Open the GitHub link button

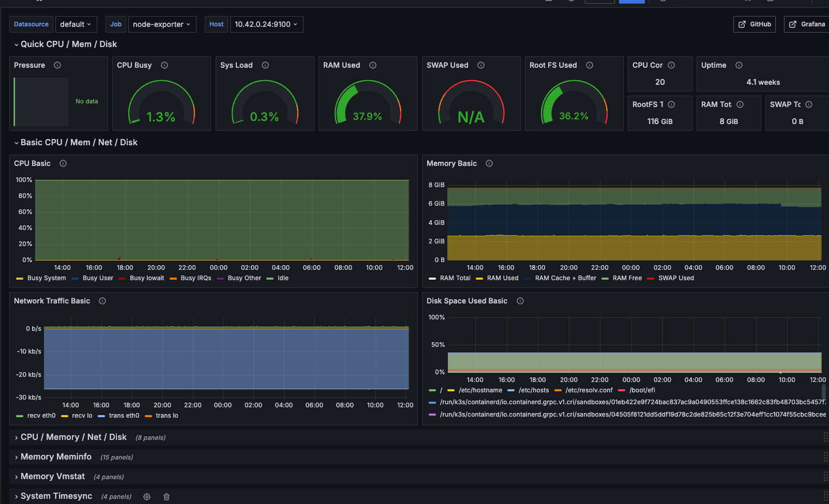point(754,24)
